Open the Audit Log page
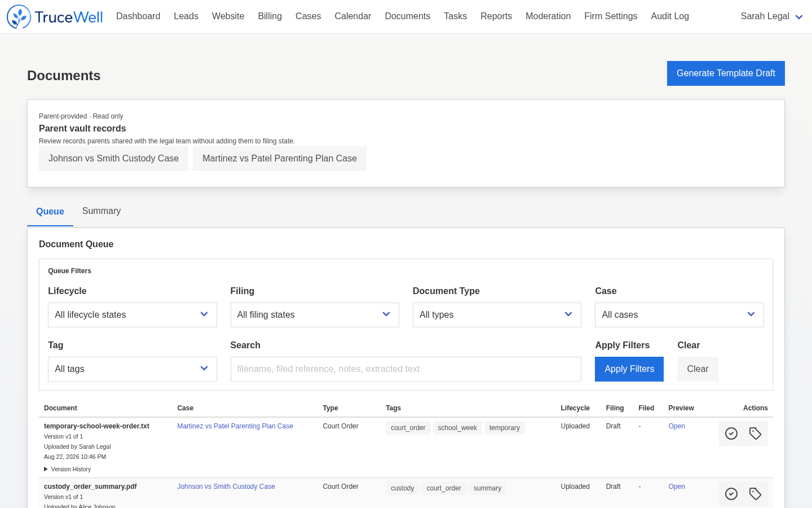812x508 pixels. (x=670, y=16)
